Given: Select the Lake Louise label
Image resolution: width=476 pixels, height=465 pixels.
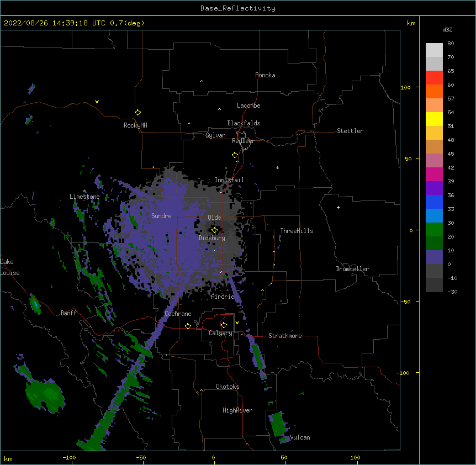Looking at the screenshot, I should coord(10,267).
